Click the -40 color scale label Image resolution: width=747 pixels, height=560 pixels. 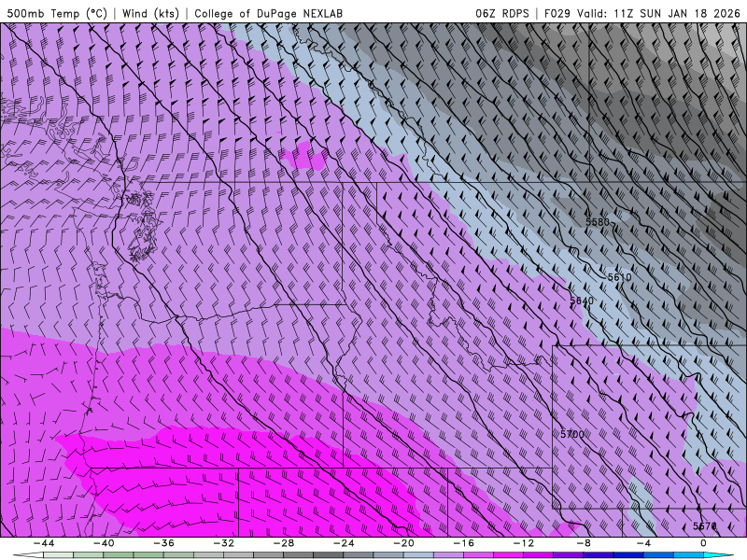click(104, 543)
